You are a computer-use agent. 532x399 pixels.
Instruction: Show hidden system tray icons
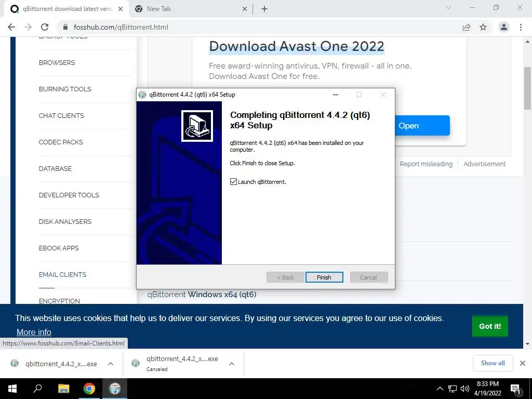point(440,389)
